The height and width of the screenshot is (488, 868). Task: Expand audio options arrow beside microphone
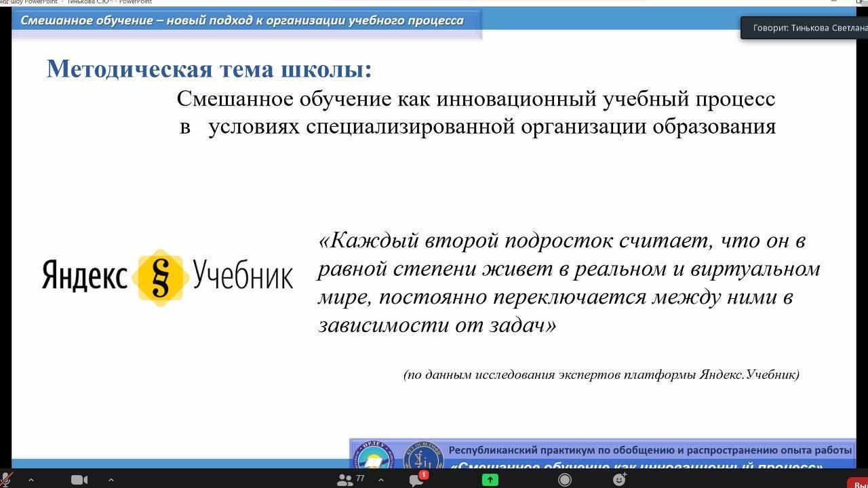coord(31,480)
